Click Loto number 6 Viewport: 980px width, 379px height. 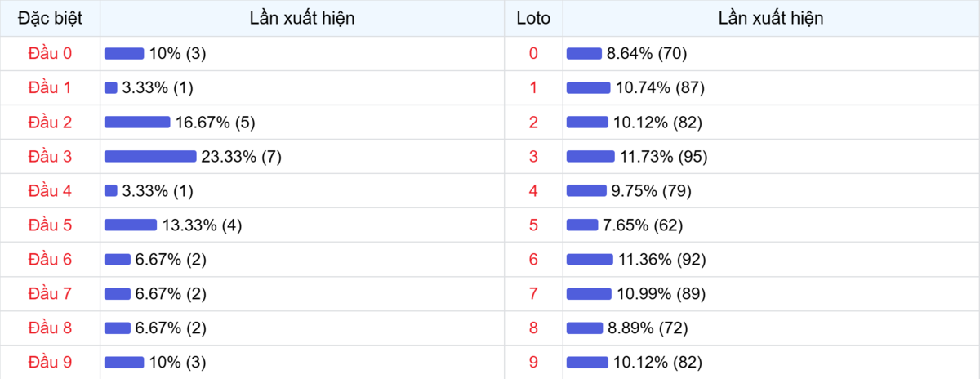(x=533, y=259)
